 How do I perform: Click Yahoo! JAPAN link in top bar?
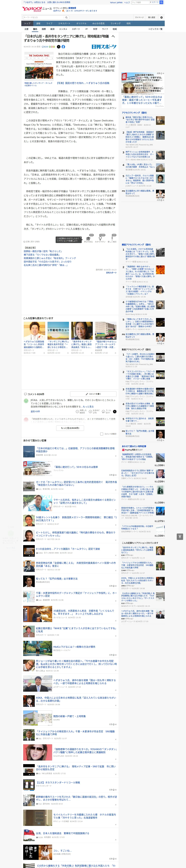point(116,2)
